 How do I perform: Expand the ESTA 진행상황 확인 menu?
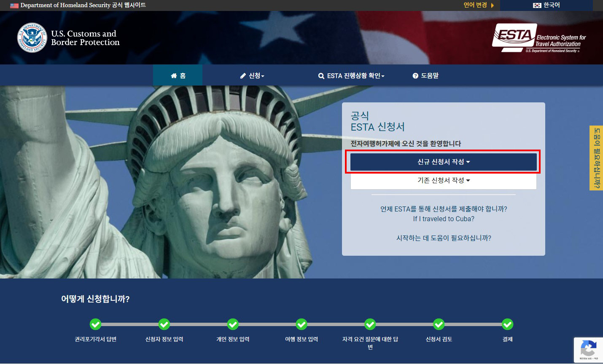(x=351, y=76)
